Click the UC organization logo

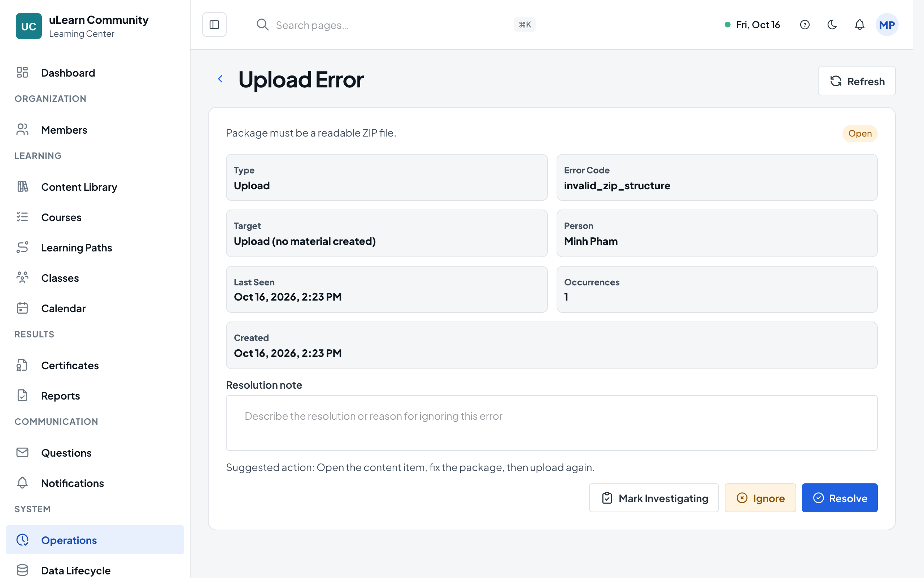(x=29, y=26)
